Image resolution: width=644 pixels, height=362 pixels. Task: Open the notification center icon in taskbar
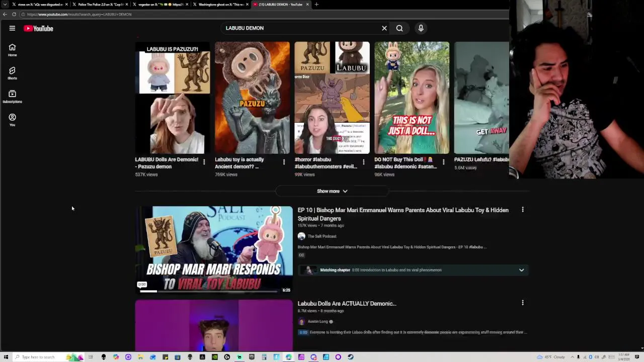[637, 357]
